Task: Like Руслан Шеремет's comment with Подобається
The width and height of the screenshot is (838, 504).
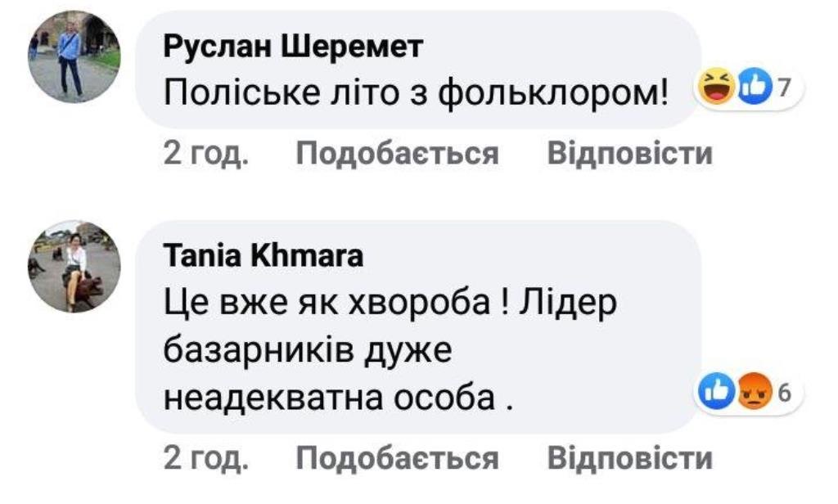Action: pyautogui.click(x=397, y=154)
